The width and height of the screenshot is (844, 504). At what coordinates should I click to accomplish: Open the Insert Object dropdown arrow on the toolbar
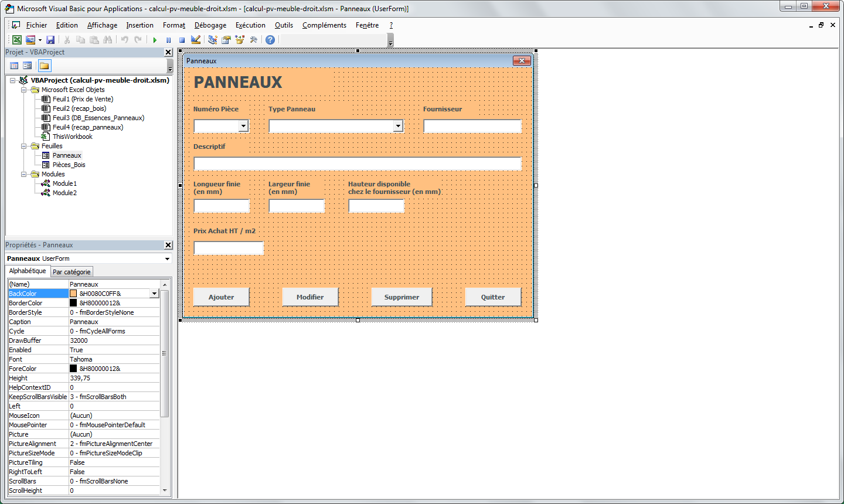click(x=40, y=40)
